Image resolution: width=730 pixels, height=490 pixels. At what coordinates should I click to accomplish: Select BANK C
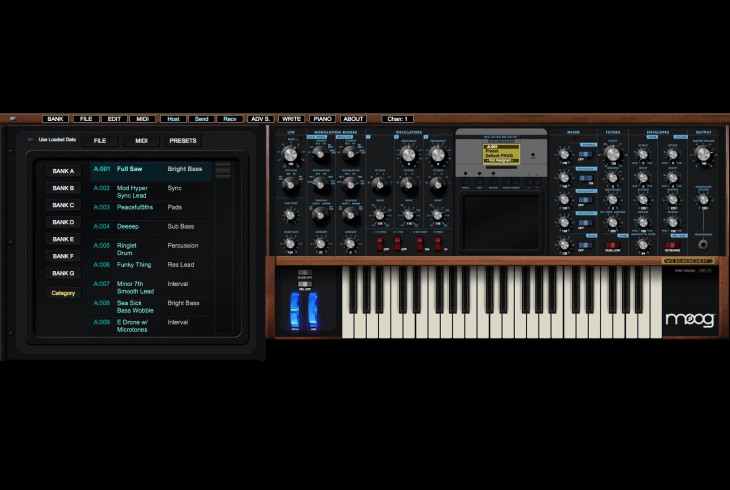63,205
